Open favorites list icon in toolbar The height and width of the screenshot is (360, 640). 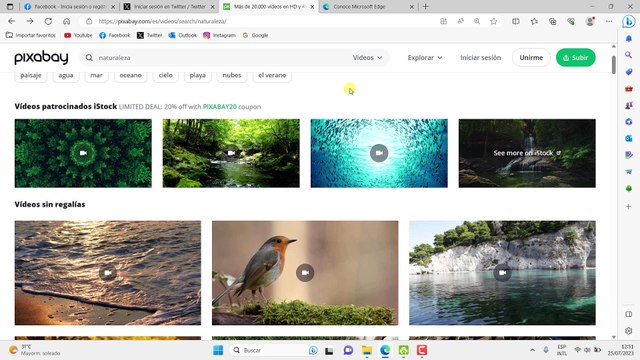(x=534, y=21)
